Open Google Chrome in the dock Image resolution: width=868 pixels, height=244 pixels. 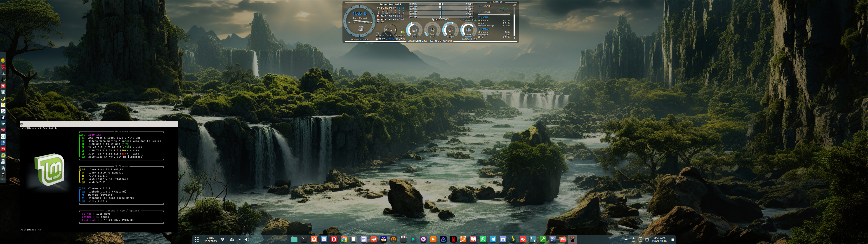coord(344,239)
